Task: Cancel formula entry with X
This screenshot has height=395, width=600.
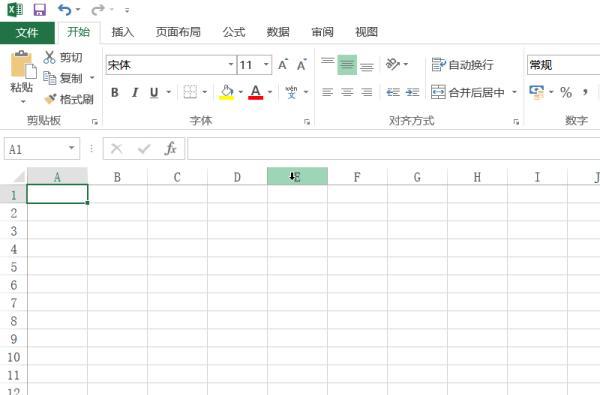Action: pyautogui.click(x=116, y=149)
